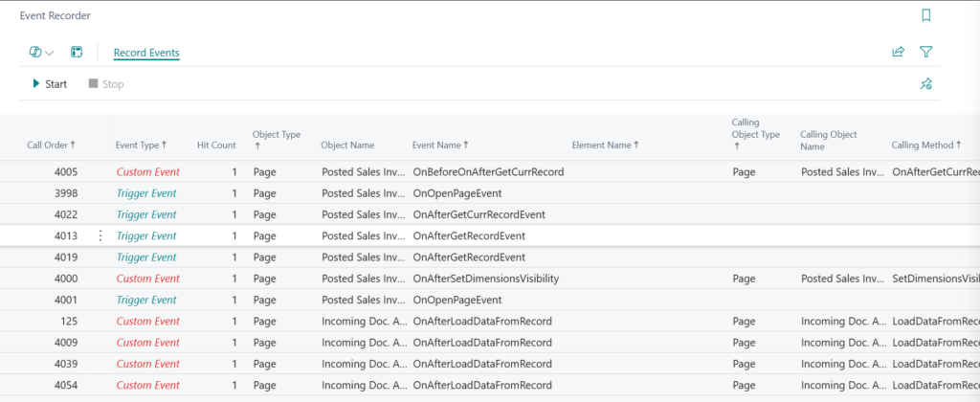Select the OnAfterSetDimensionsVisibility event cell
This screenshot has height=402, width=980.
point(484,279)
